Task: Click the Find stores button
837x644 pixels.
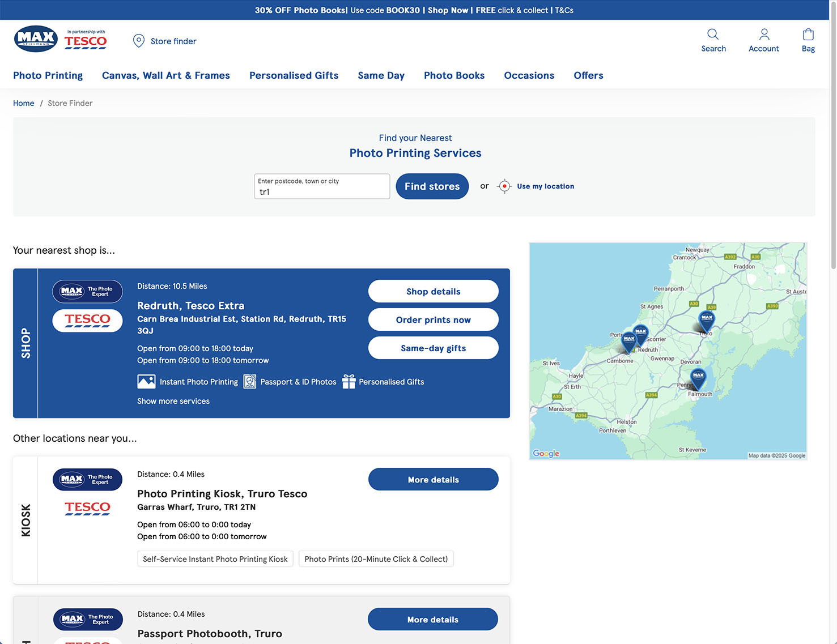Action: (432, 186)
